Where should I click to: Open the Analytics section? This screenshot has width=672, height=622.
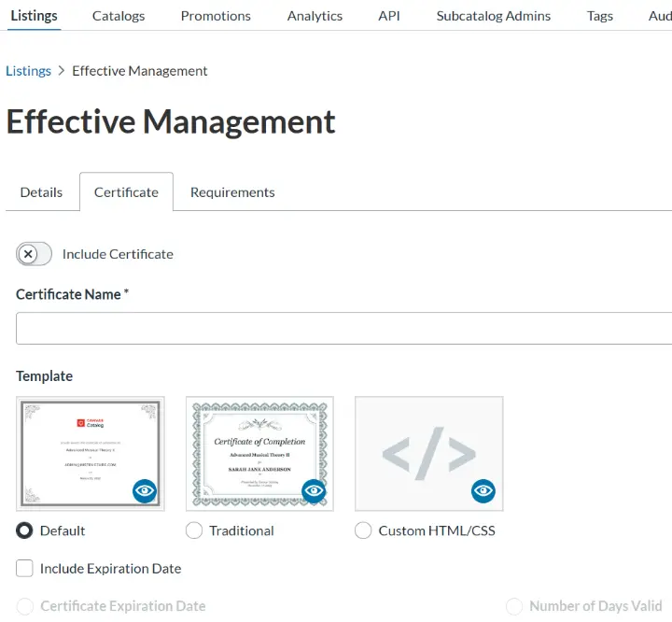(x=315, y=16)
